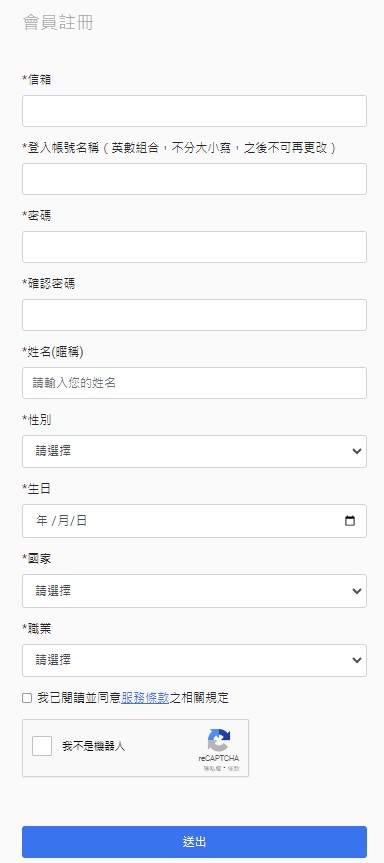Select the 職業 請選擇 combo box
384x863 pixels.
194,660
